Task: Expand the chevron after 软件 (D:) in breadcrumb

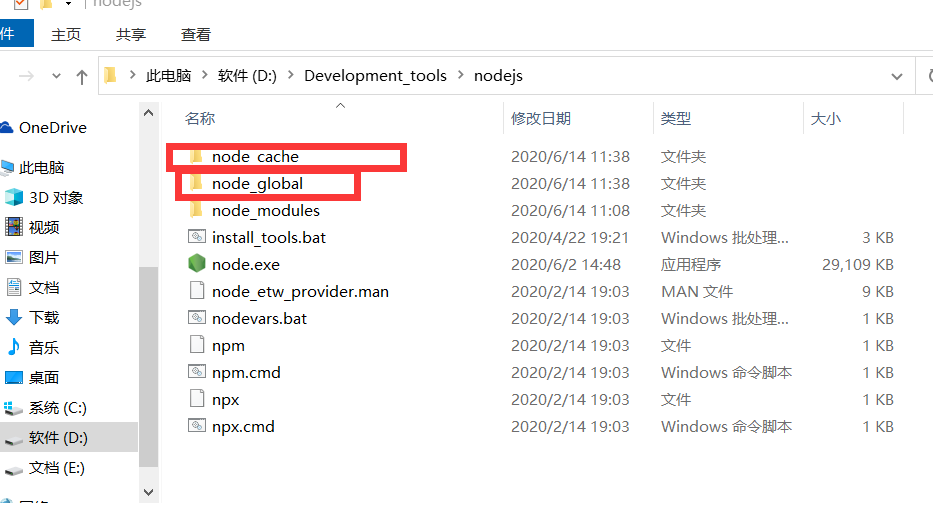Action: point(290,75)
